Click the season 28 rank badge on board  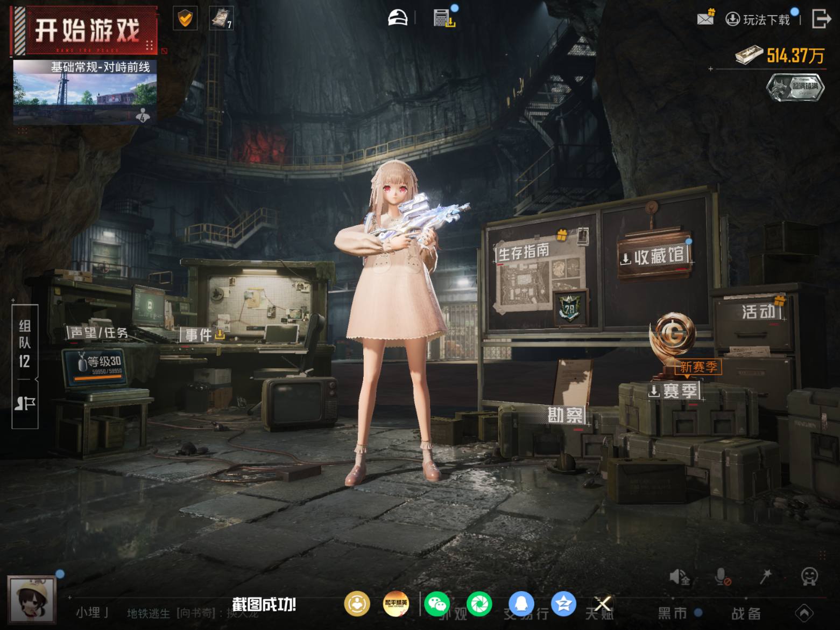(x=569, y=309)
